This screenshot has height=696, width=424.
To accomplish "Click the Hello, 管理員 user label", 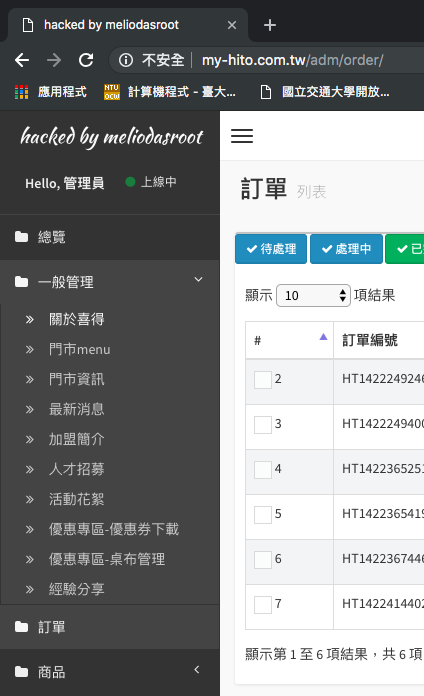I will [x=65, y=183].
